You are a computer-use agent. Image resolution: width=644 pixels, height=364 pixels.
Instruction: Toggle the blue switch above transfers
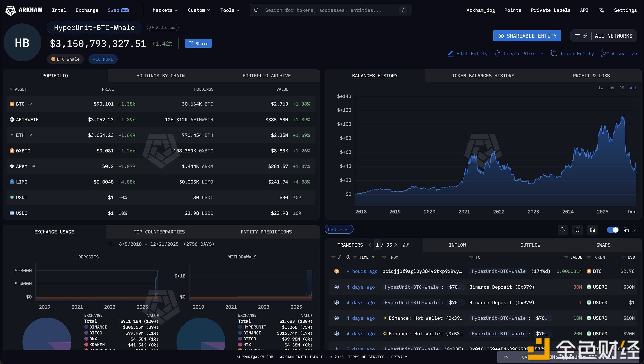tap(612, 230)
